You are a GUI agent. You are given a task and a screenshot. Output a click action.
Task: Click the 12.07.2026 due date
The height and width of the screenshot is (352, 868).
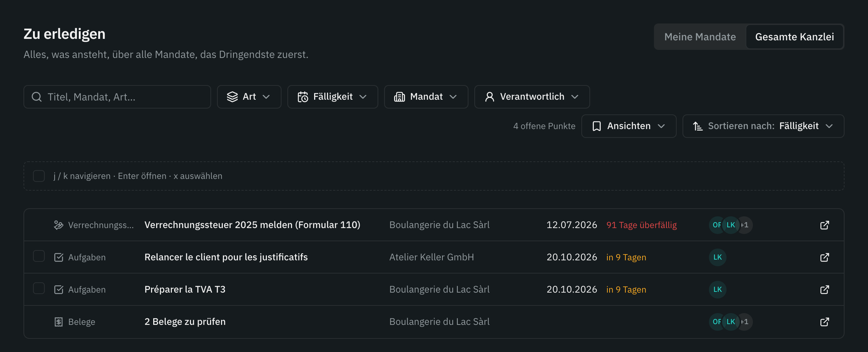(572, 225)
